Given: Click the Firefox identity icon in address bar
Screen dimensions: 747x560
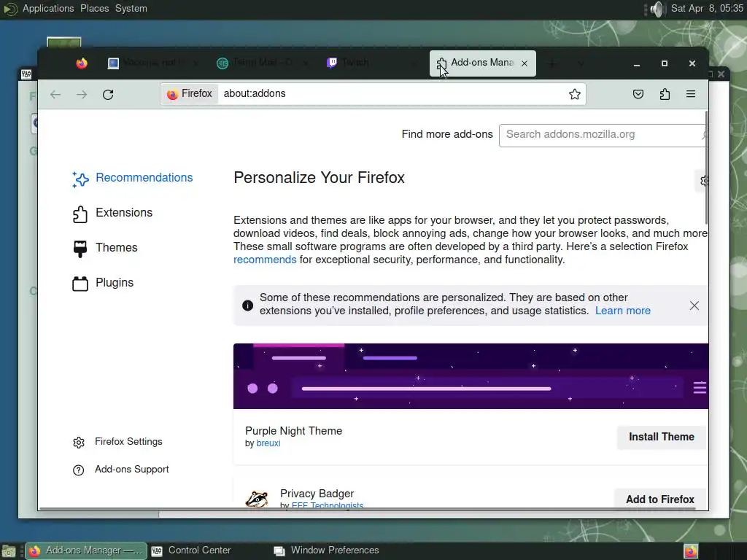Looking at the screenshot, I should pyautogui.click(x=190, y=94).
